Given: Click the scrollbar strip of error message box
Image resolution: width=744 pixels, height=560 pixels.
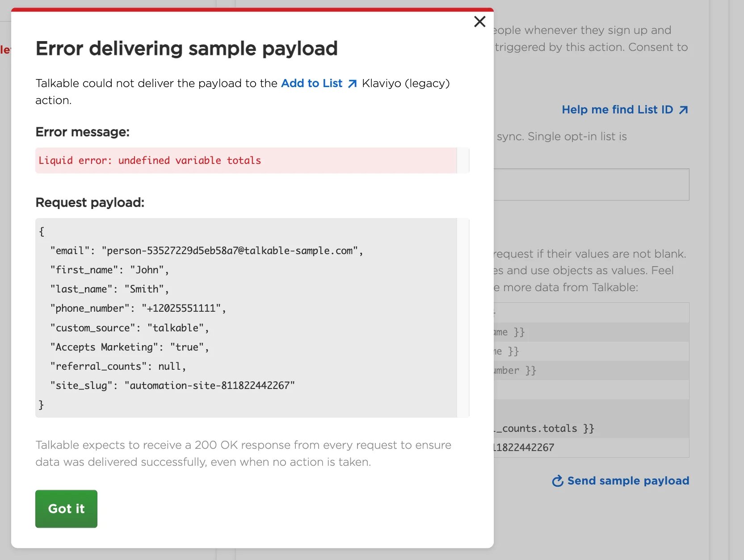Looking at the screenshot, I should (463, 160).
